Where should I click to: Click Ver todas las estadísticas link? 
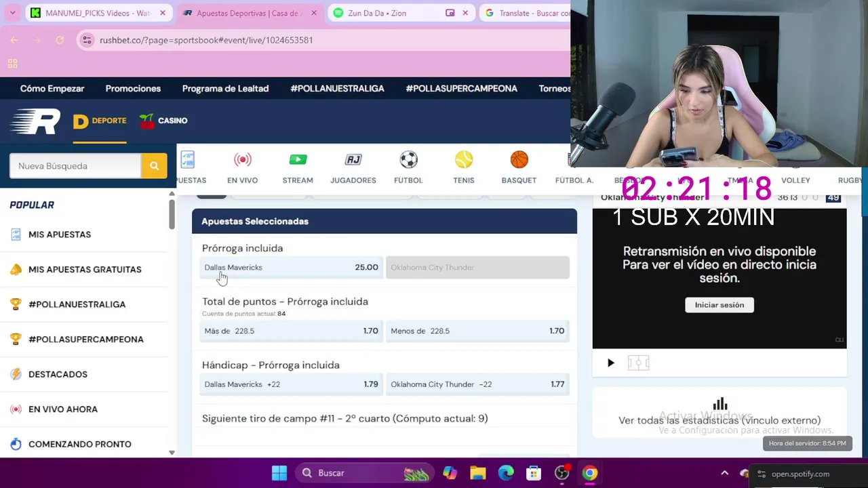[x=719, y=420]
